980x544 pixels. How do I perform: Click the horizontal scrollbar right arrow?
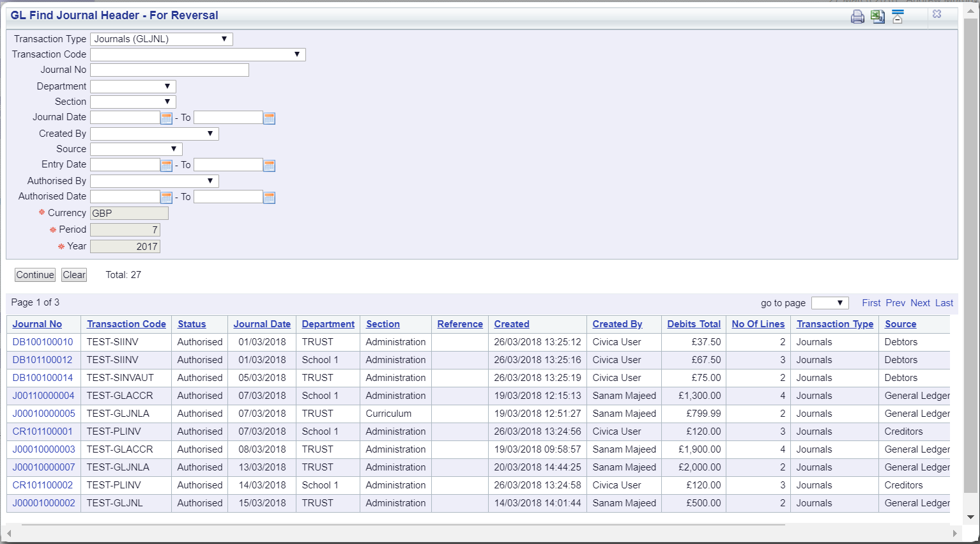(955, 533)
